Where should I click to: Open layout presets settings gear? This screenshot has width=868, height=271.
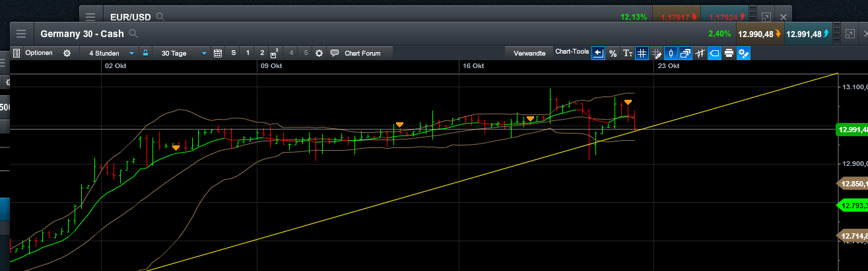319,53
